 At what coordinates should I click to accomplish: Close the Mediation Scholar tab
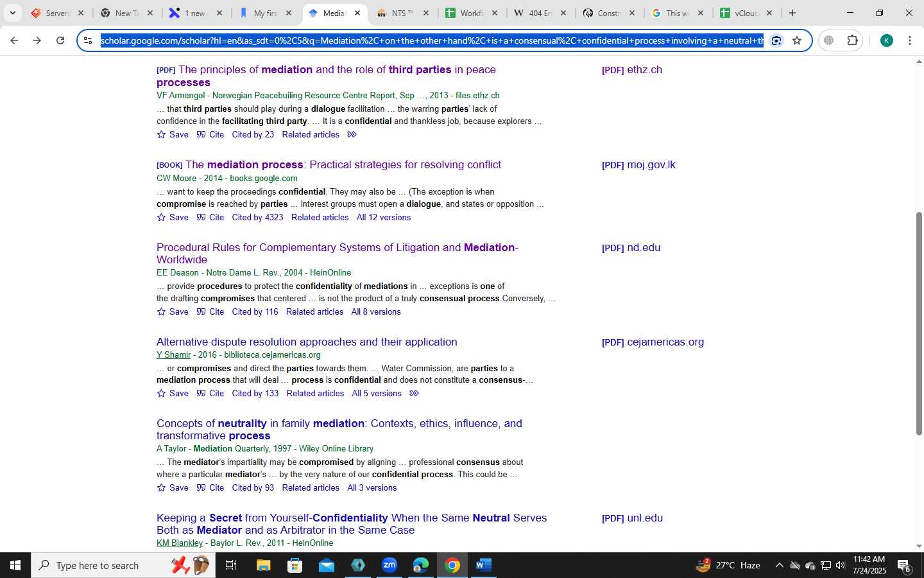pos(357,13)
